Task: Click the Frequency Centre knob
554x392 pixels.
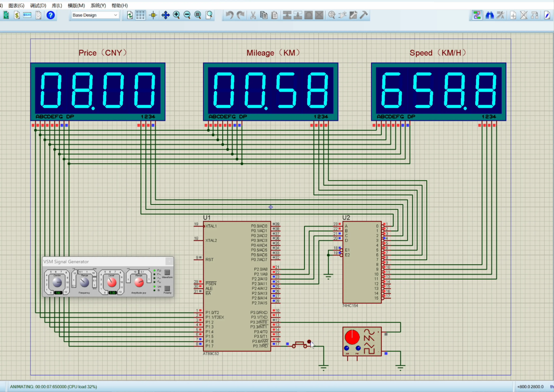Action: click(x=57, y=282)
